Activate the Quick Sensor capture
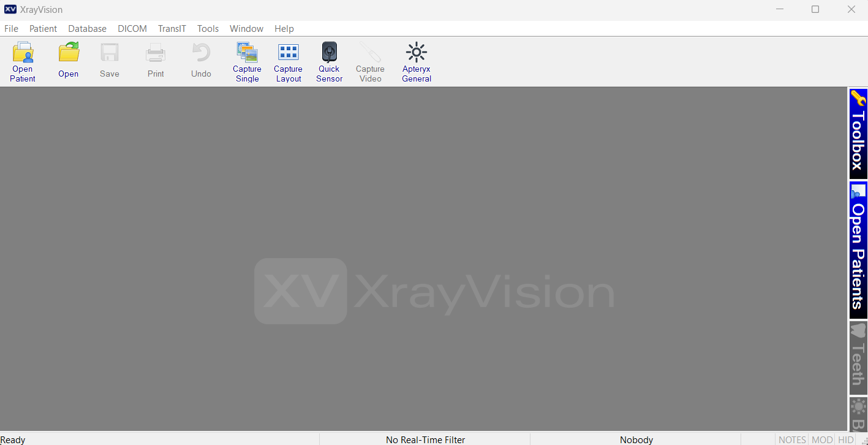Image resolution: width=868 pixels, height=445 pixels. [330, 61]
